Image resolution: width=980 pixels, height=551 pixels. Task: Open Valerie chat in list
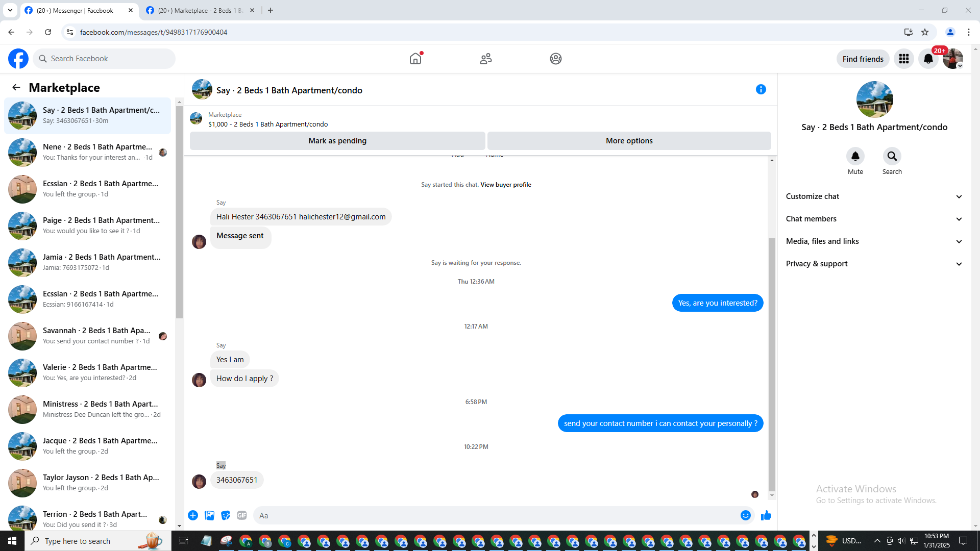[88, 372]
